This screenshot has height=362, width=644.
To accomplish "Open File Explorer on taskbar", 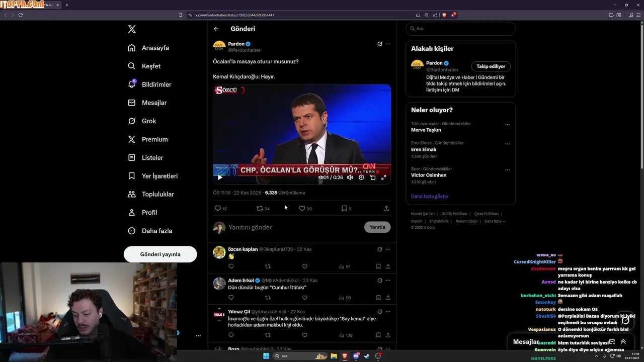I will (333, 356).
